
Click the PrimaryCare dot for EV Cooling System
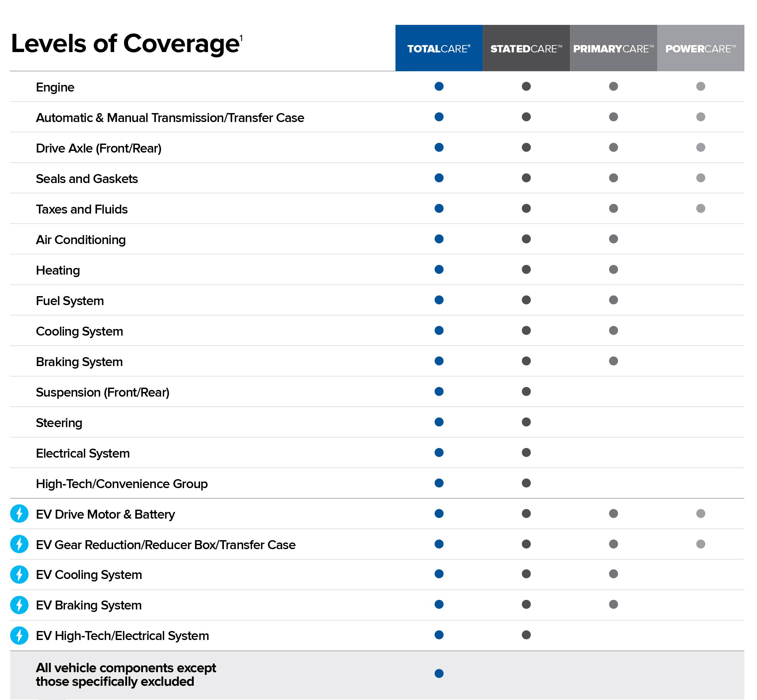[613, 574]
